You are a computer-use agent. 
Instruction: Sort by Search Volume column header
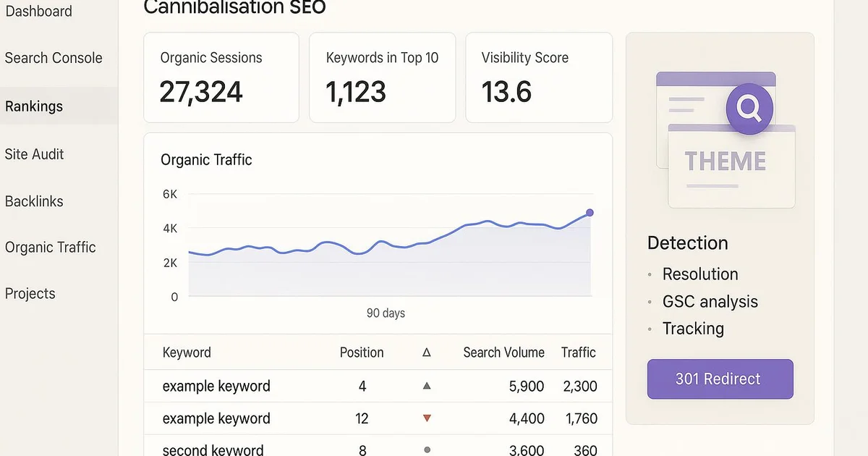(x=503, y=353)
